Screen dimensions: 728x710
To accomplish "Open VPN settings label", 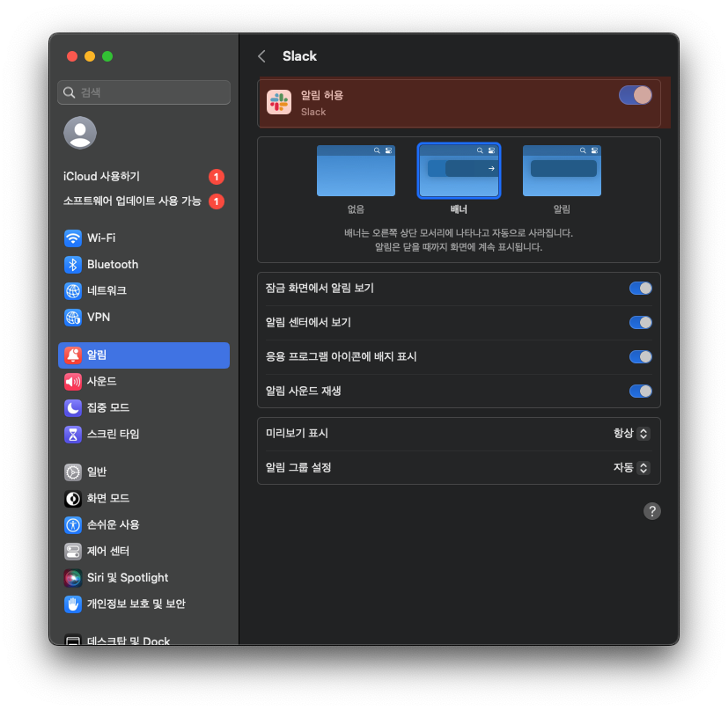I will click(x=99, y=318).
